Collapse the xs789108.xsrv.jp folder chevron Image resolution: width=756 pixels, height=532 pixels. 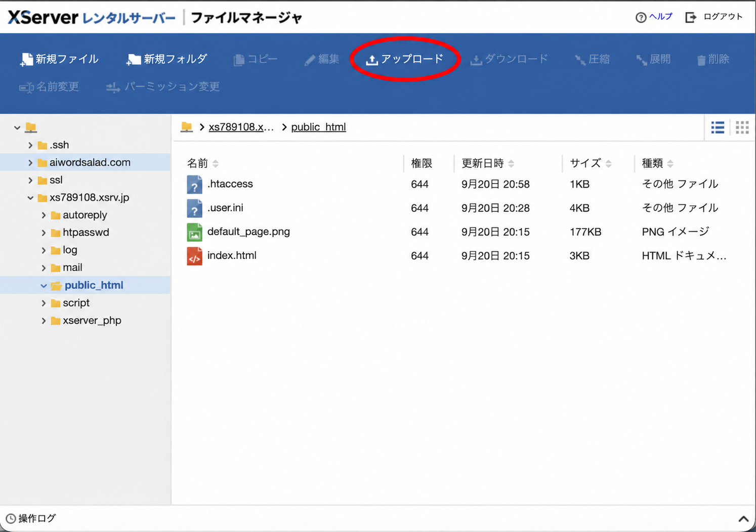(30, 198)
